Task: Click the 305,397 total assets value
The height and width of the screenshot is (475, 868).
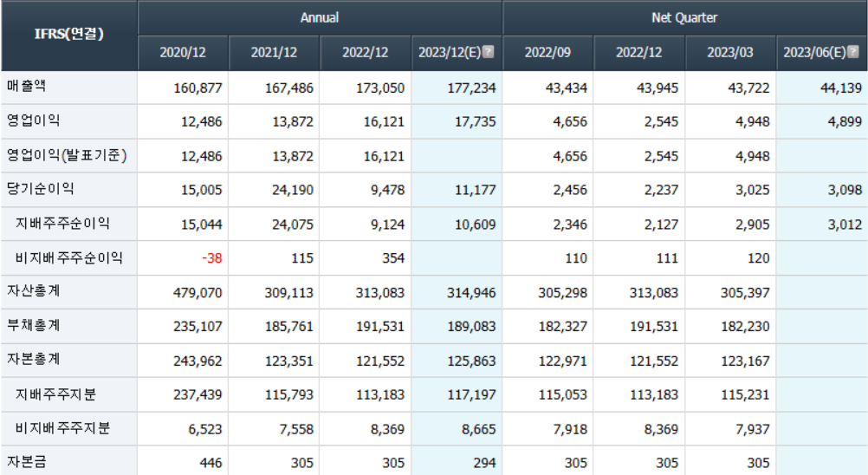Action: point(745,293)
